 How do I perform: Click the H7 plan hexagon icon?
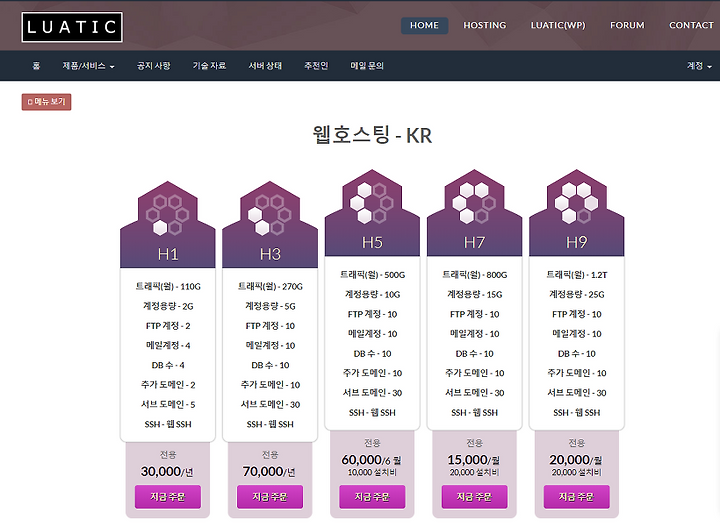[x=474, y=203]
